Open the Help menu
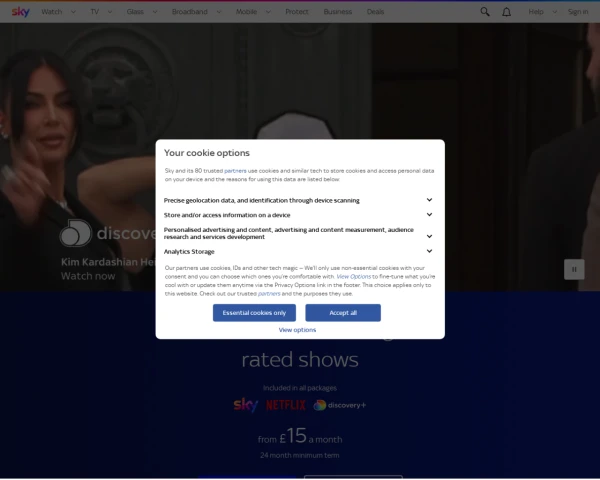Viewport: 600px width, 480px height. pyautogui.click(x=536, y=12)
